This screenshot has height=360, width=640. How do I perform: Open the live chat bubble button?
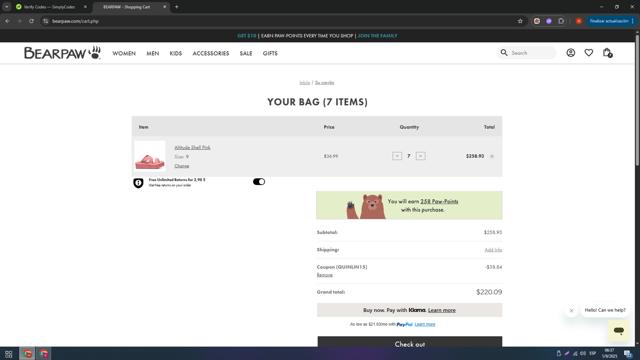619,330
